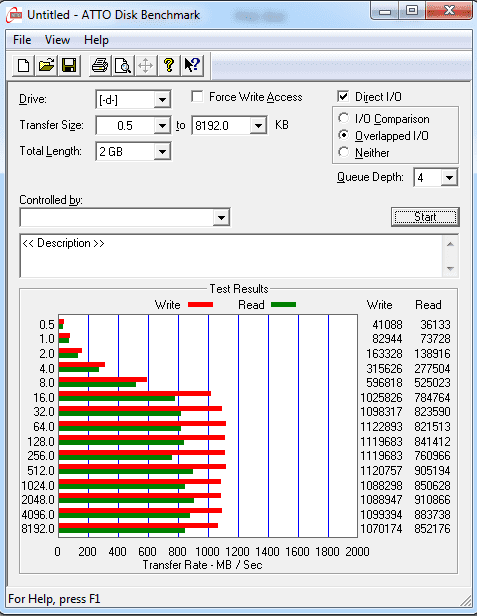The image size is (477, 616).
Task: Click the red write bar for 64.0
Action: (x=142, y=424)
